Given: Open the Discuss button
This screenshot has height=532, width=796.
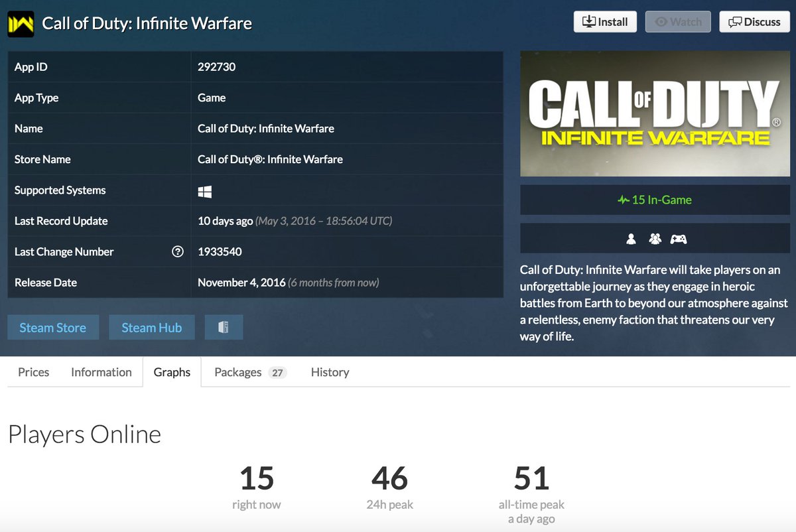Looking at the screenshot, I should coord(754,22).
